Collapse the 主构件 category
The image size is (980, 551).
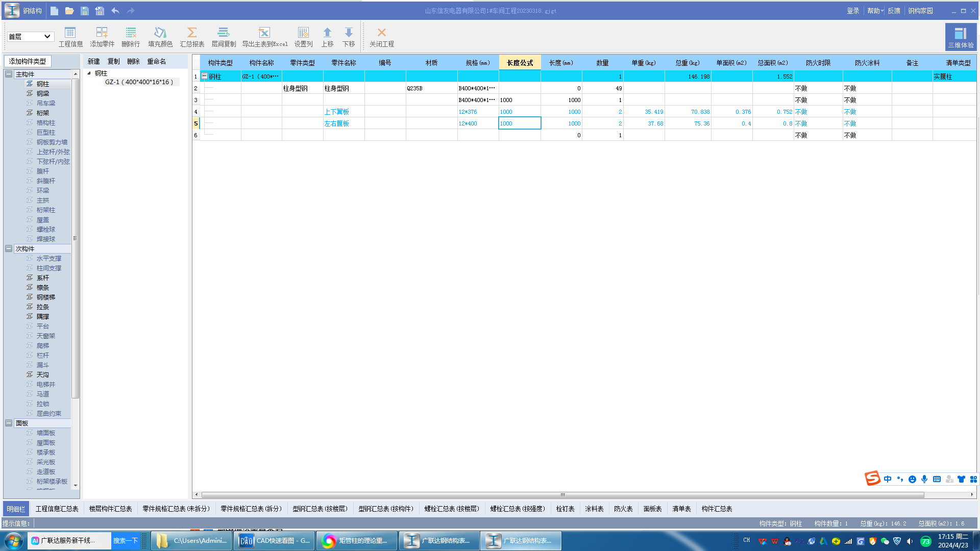point(9,74)
